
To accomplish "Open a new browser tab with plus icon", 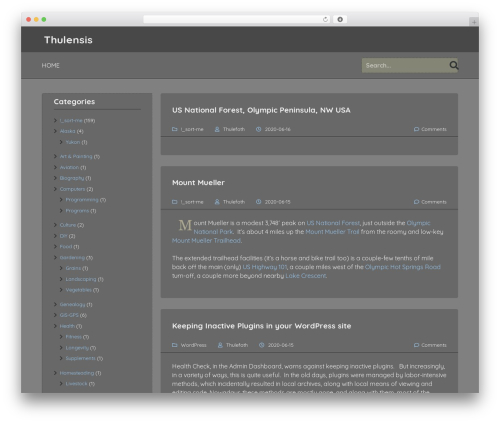I will coord(474,22).
